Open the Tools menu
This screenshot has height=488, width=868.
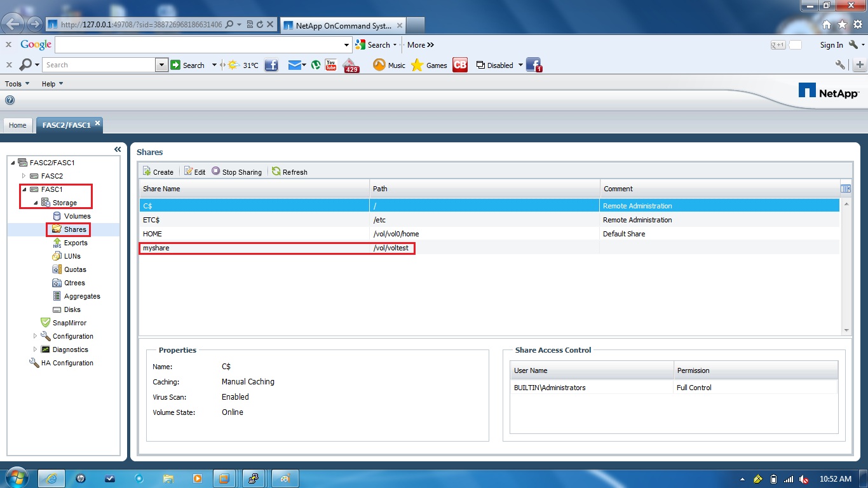pyautogui.click(x=13, y=83)
